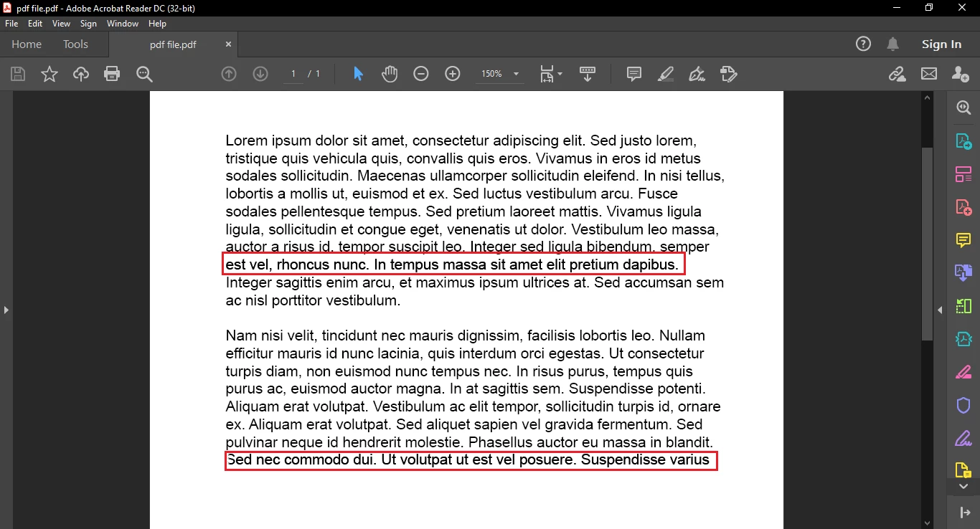Open Export PDF tool in sidebar
This screenshot has width=980, height=529.
[x=963, y=141]
